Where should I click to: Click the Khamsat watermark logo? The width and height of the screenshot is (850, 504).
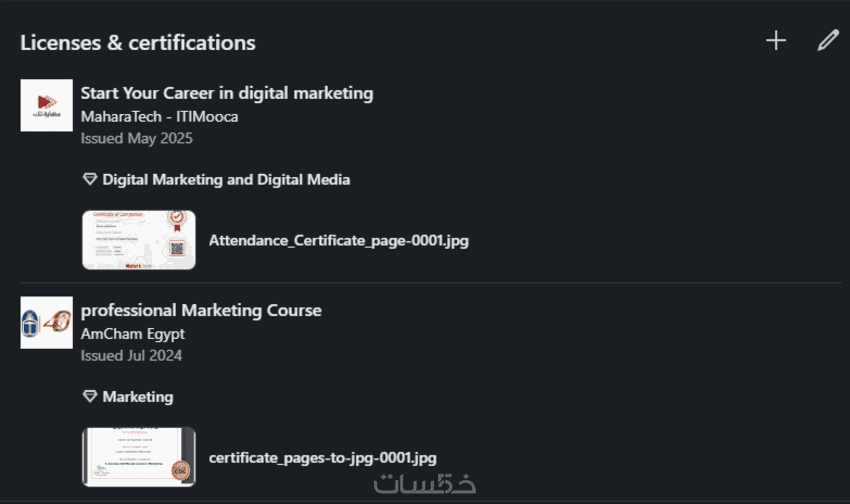(x=425, y=483)
